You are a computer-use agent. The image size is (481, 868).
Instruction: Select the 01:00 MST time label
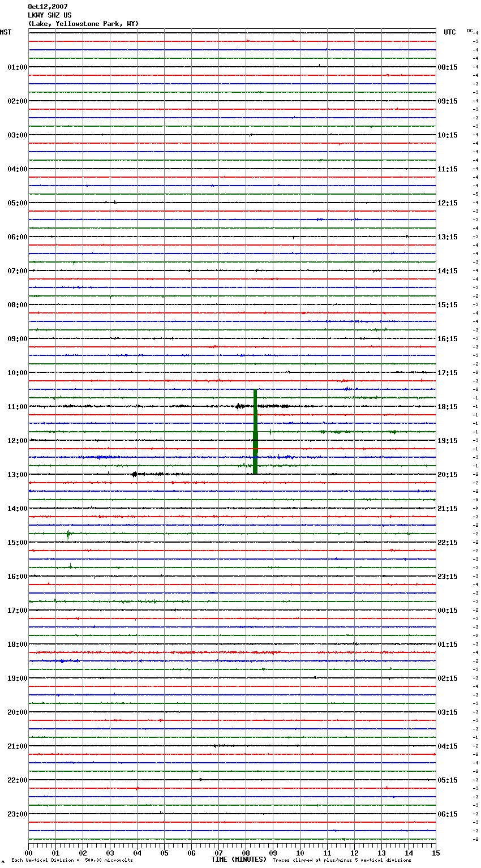[18, 67]
